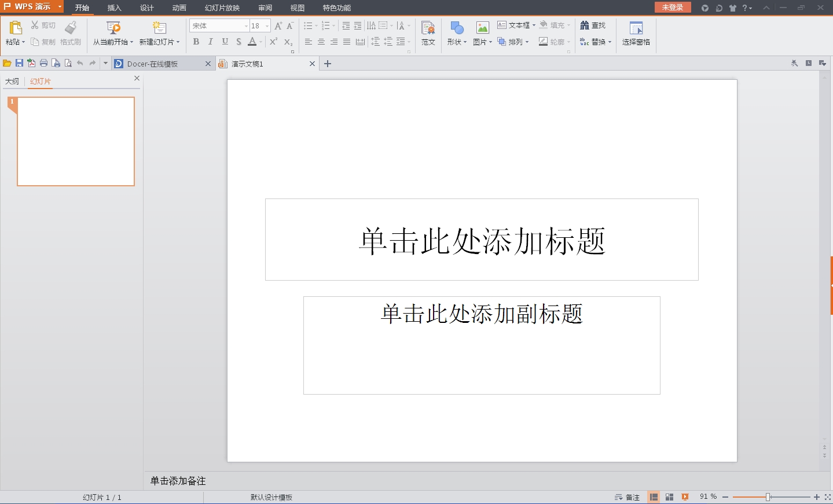Toggle the 备注 notes button in status bar
Screen dimensions: 833x504
pyautogui.click(x=627, y=497)
